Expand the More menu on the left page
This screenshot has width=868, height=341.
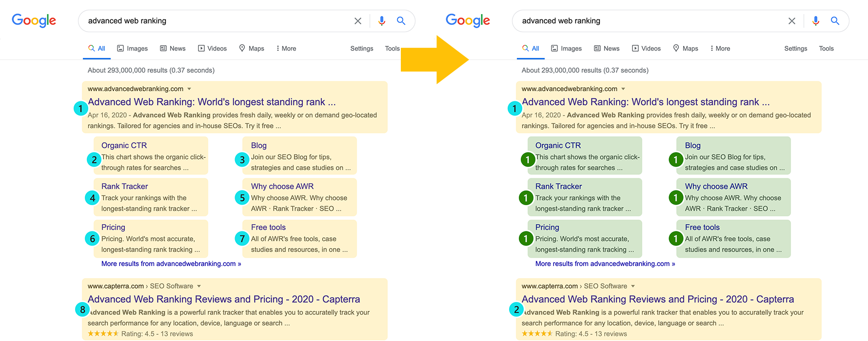point(286,48)
